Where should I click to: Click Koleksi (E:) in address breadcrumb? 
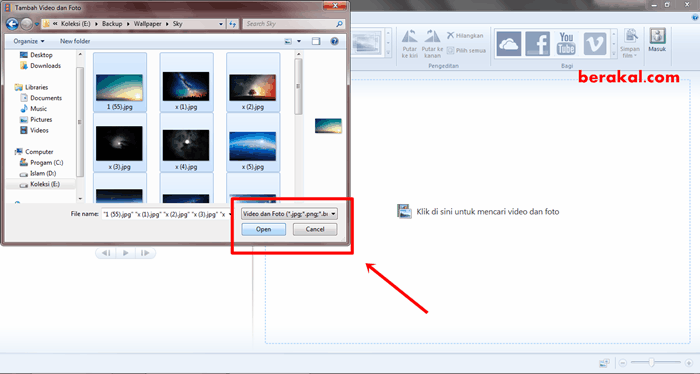pyautogui.click(x=76, y=24)
